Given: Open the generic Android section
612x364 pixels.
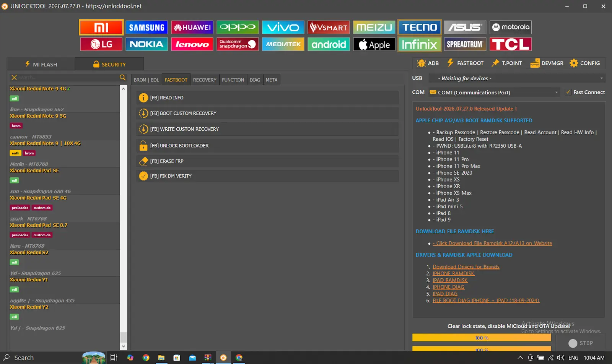Looking at the screenshot, I should coord(329,44).
